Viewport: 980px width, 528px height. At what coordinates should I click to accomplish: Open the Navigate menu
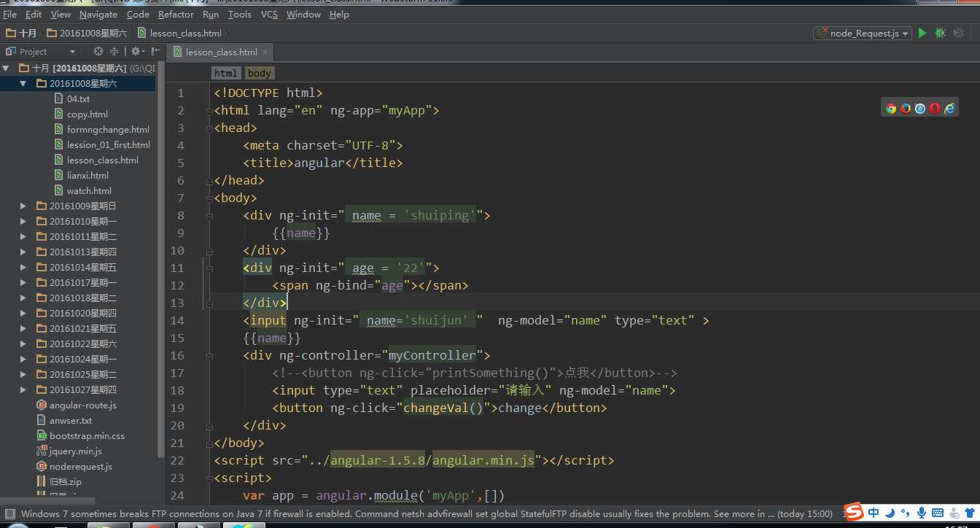[x=98, y=14]
